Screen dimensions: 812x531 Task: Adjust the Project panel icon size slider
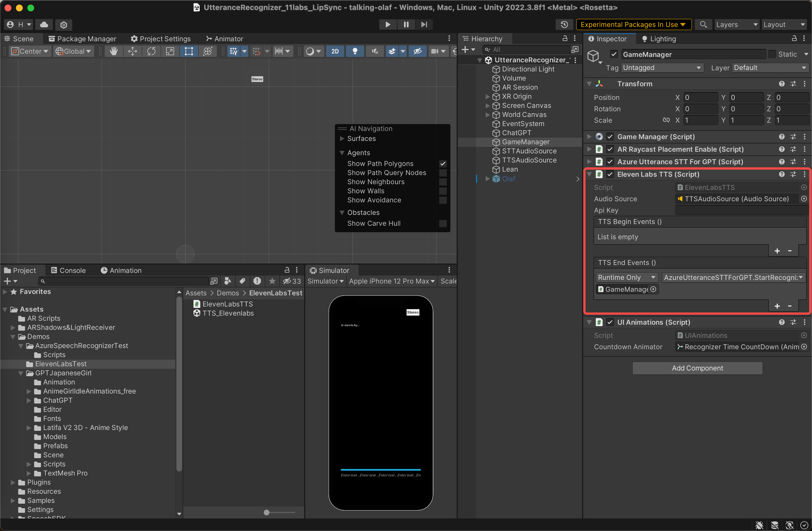[x=267, y=512]
